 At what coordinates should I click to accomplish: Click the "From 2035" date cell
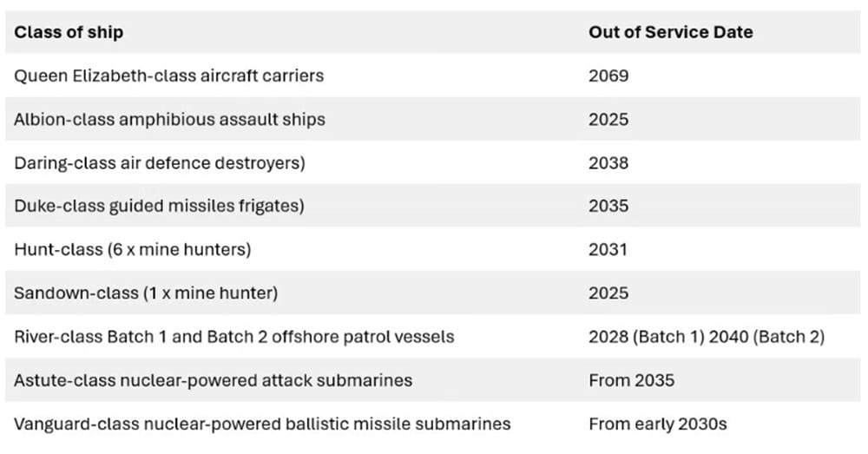tap(631, 380)
